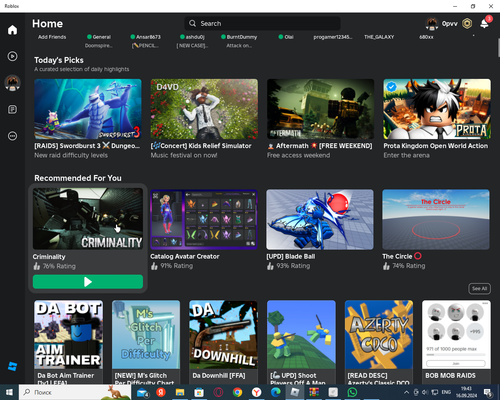Screen dimensions: 500x400
Task: Open the Windows Start menu
Action: click(9, 392)
